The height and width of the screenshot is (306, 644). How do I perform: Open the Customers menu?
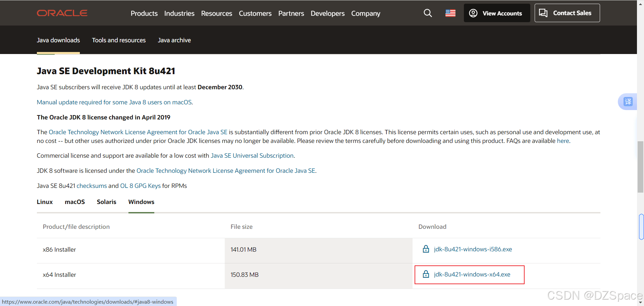click(255, 13)
